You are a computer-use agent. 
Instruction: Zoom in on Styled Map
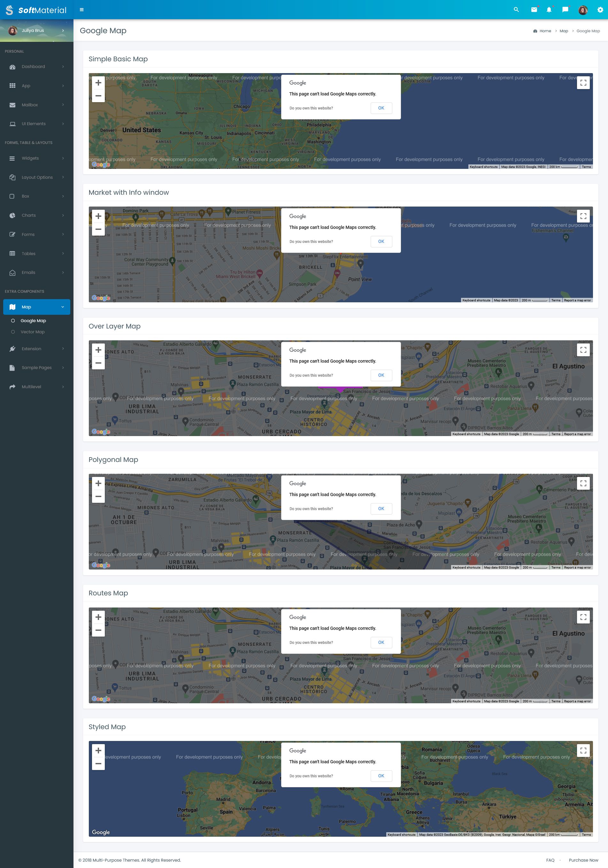(98, 751)
